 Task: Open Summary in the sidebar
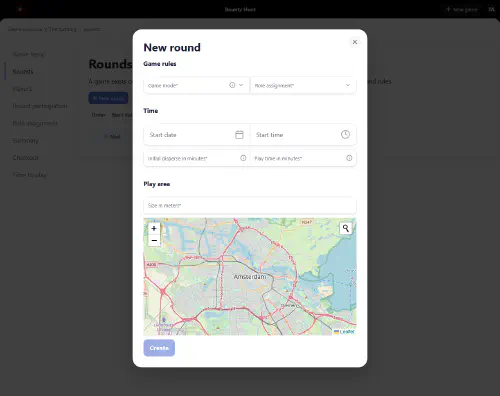(25, 141)
